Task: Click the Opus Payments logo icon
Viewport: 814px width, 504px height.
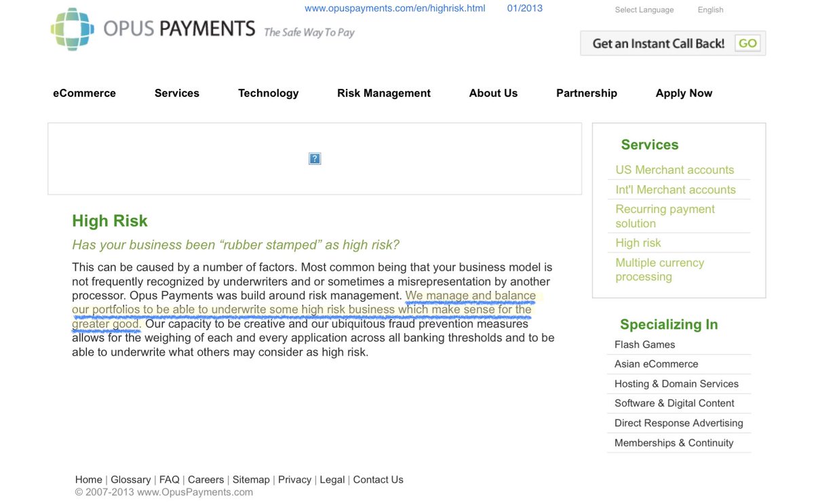Action: click(73, 29)
